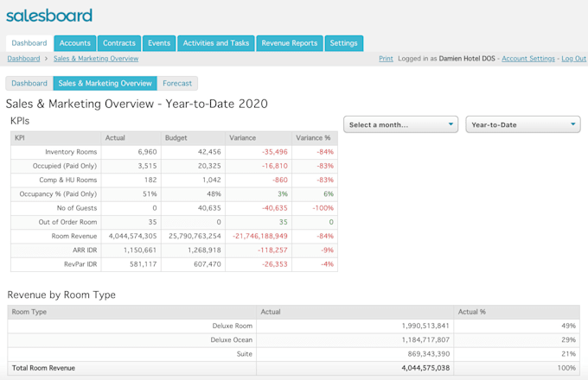
Task: Select the Dashboard sub-tab button
Action: [29, 84]
